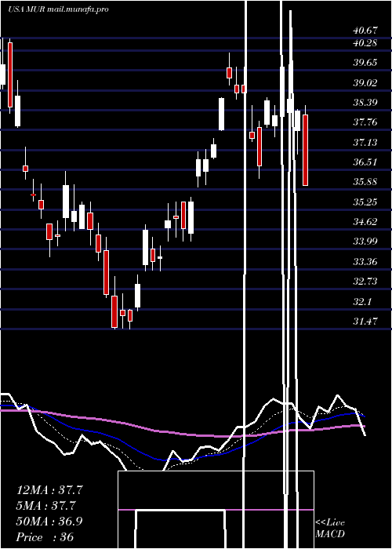Viewport: 392px width, 549px height.
Task: Click the 35.88 price level label
Action: tap(365, 182)
